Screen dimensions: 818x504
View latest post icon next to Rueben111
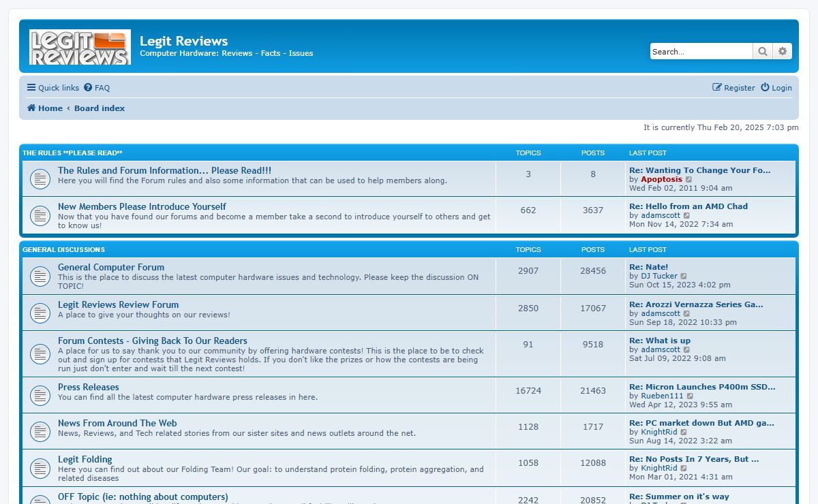click(x=690, y=396)
